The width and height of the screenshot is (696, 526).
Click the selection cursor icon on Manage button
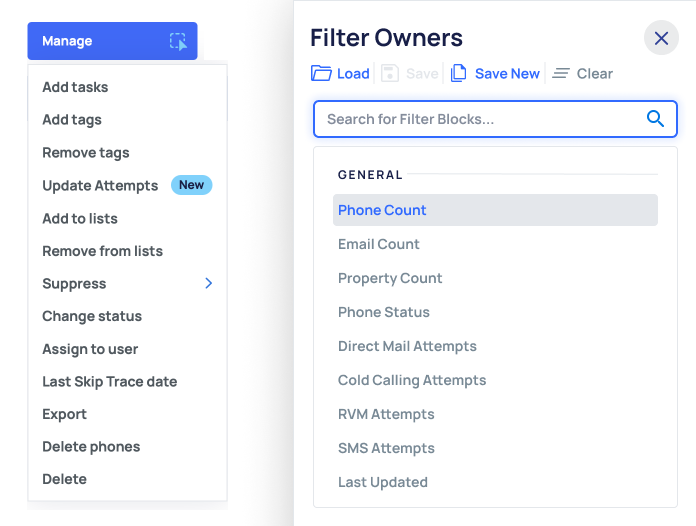(x=178, y=41)
